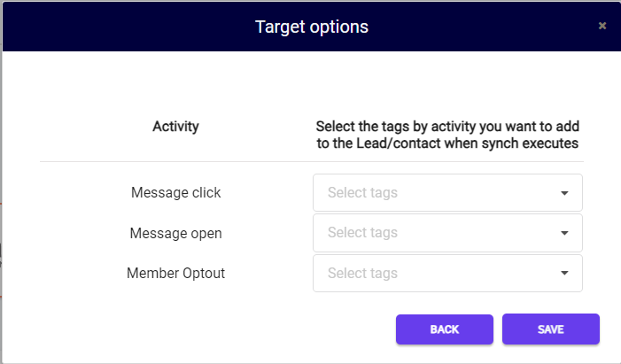
Task: Close the Target options dialog
Action: click(602, 26)
